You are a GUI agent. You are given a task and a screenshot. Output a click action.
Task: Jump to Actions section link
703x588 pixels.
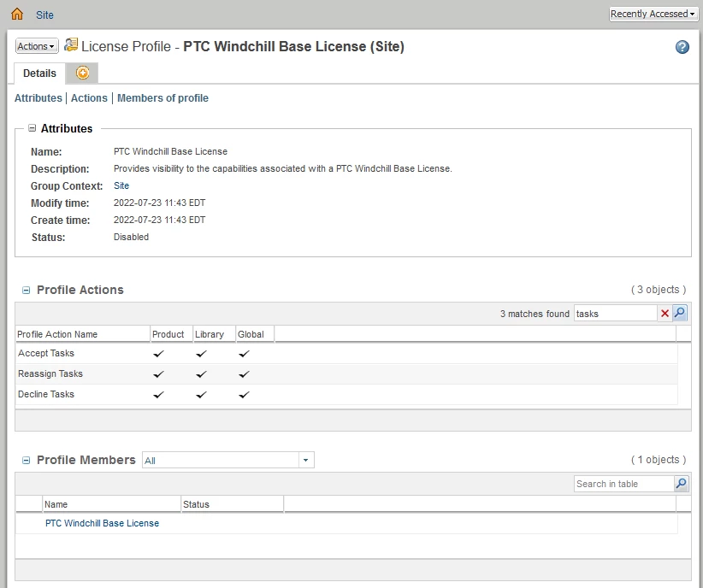[x=89, y=97]
